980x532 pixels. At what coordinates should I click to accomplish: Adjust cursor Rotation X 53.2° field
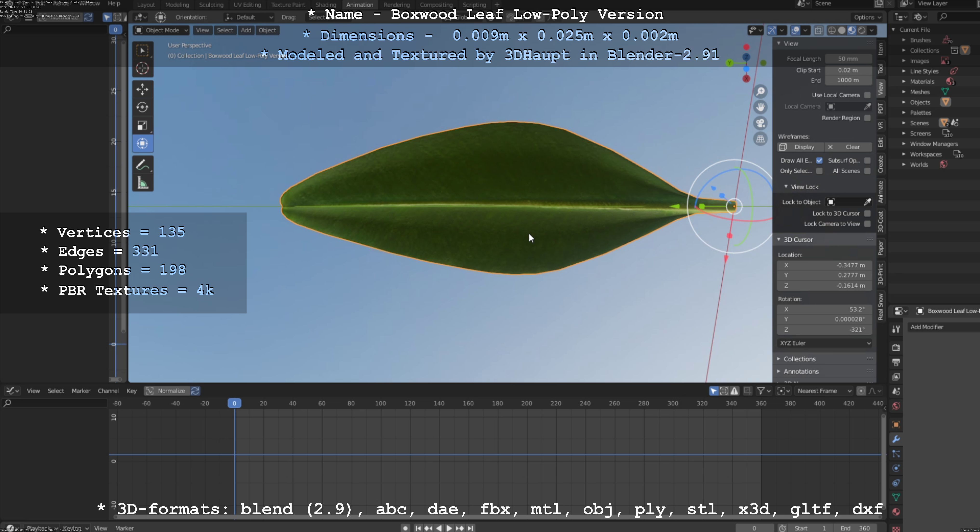click(824, 309)
